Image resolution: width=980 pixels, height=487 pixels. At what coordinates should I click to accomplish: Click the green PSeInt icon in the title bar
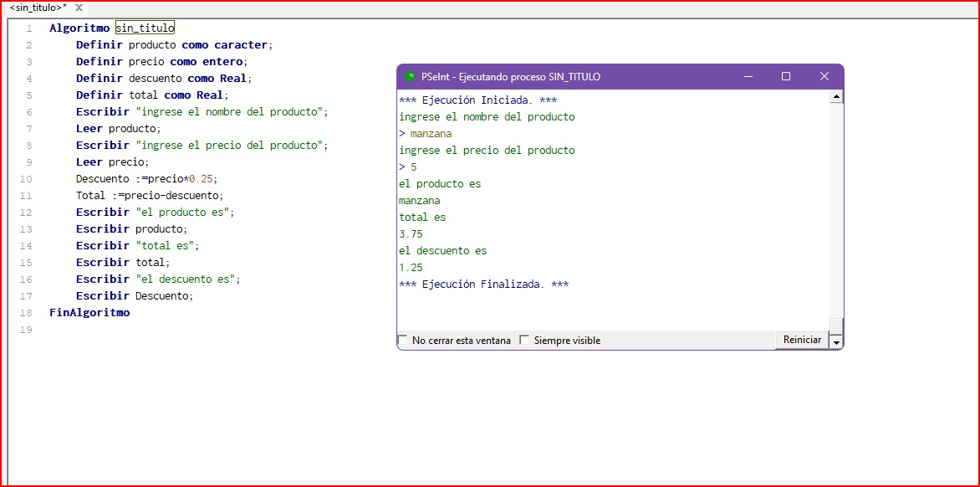[x=410, y=77]
